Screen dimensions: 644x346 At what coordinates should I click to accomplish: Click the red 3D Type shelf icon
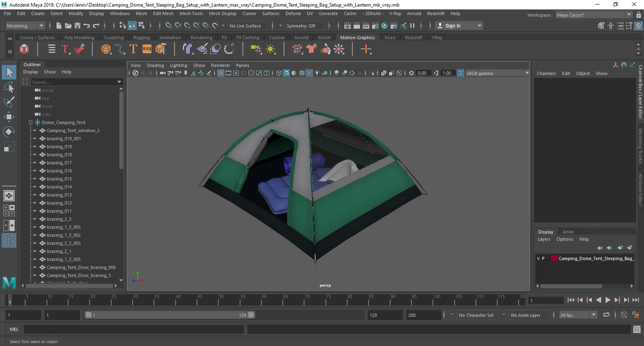click(65, 49)
